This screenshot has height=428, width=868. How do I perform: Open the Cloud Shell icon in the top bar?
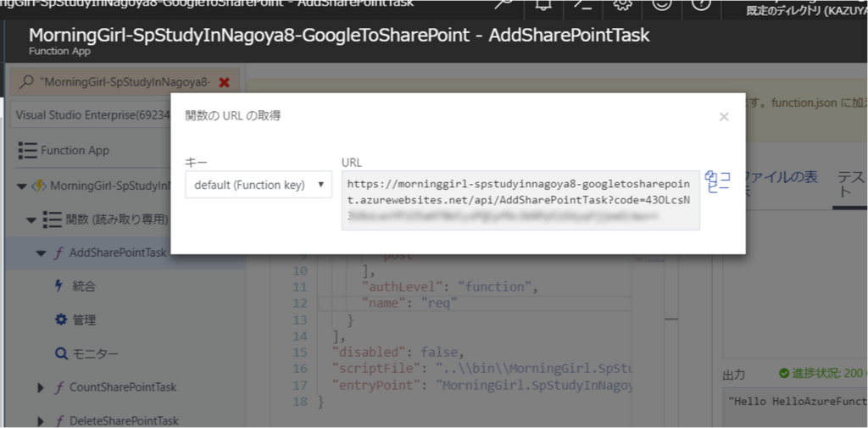tap(583, 4)
